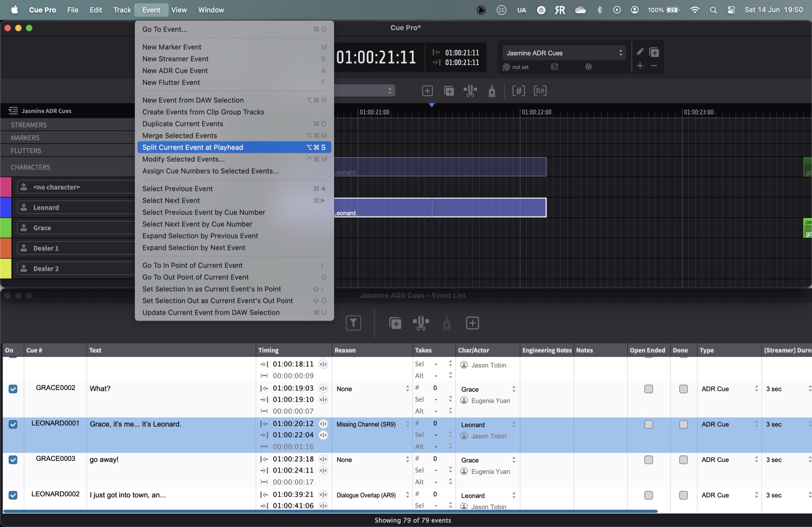
Task: Click the Cue # column header
Action: click(x=55, y=350)
